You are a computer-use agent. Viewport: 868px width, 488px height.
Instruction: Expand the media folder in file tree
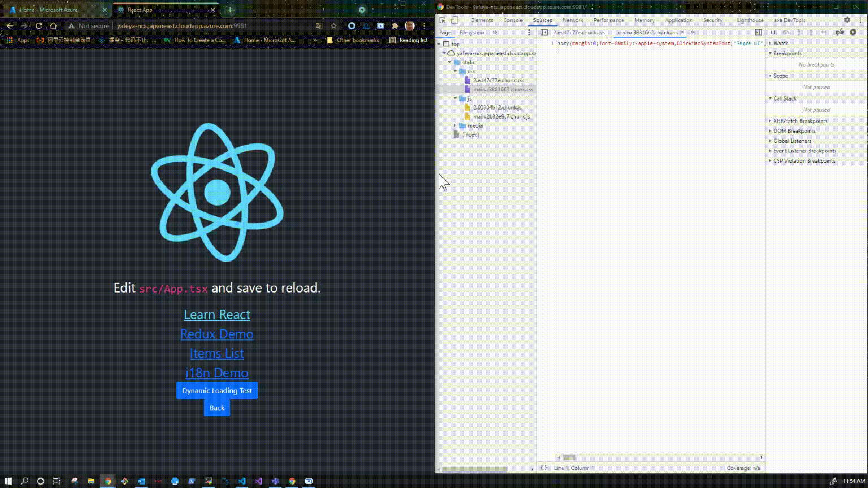(455, 125)
